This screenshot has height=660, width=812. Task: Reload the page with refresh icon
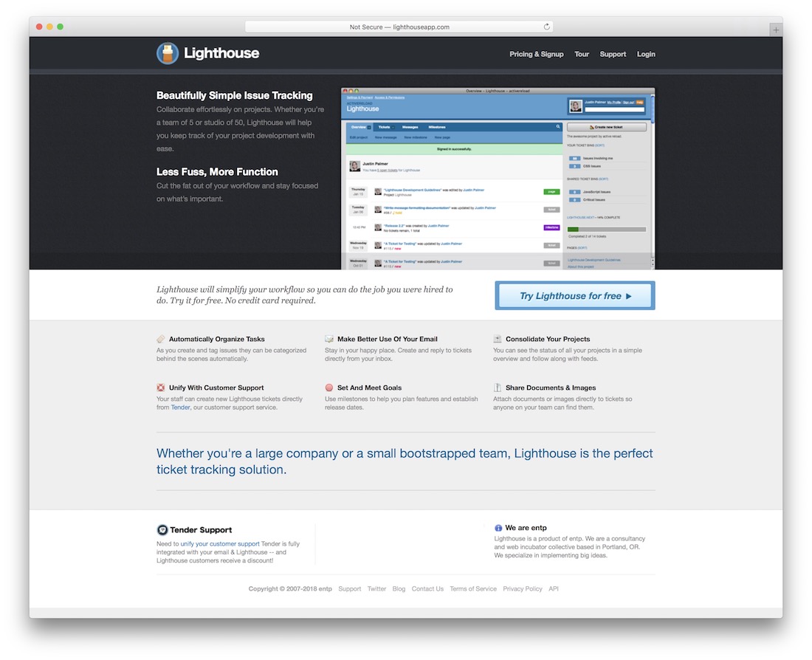click(546, 27)
